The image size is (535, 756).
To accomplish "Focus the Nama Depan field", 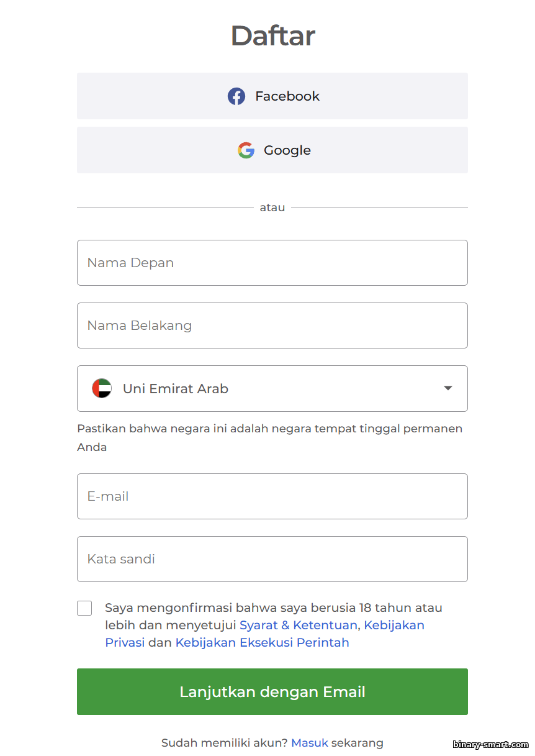I will click(272, 263).
